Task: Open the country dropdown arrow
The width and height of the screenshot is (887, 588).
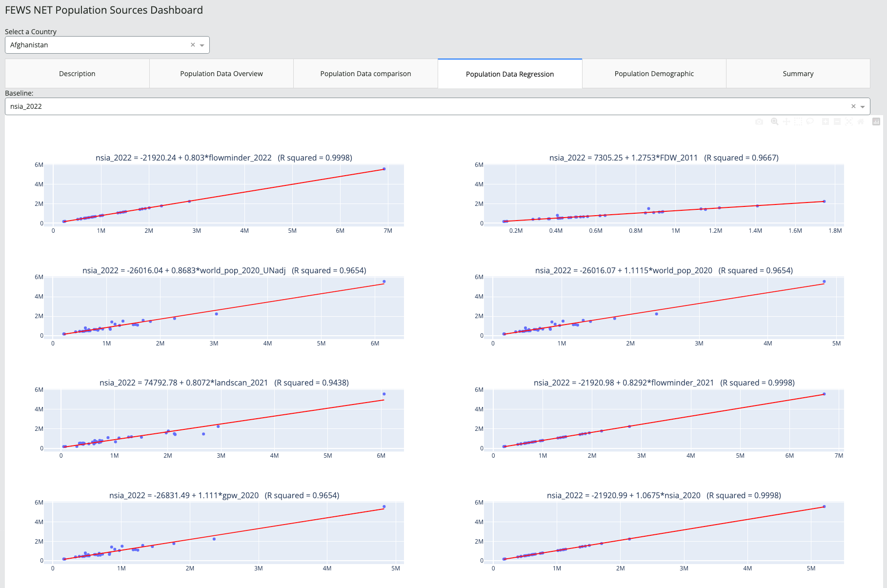Action: [202, 45]
